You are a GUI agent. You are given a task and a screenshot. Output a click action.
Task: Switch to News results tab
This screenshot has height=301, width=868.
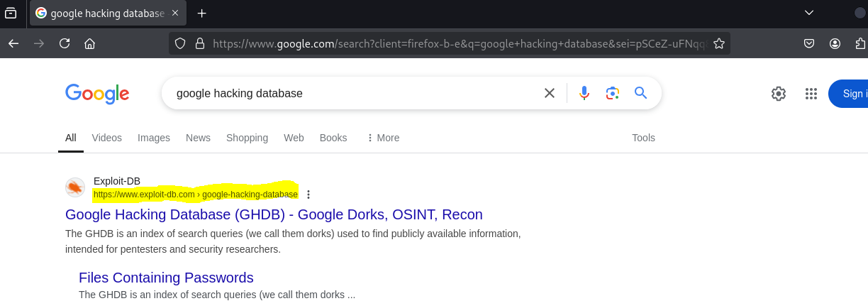pyautogui.click(x=198, y=138)
